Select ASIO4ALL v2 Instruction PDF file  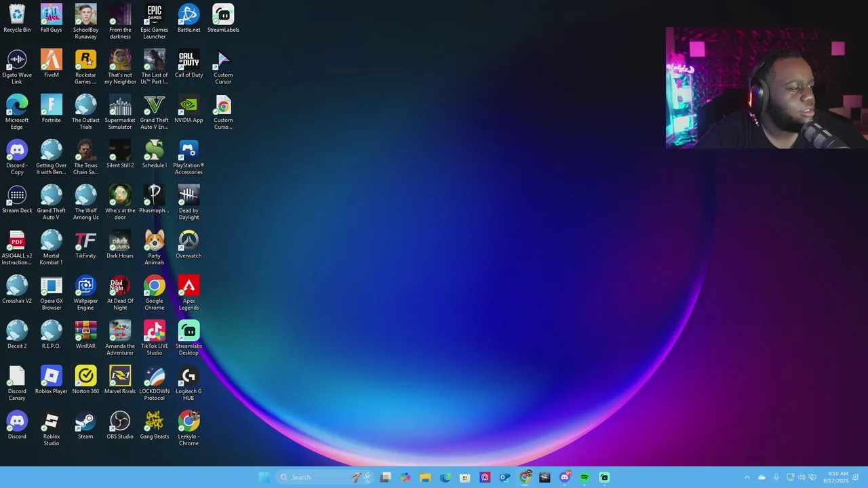tap(17, 248)
